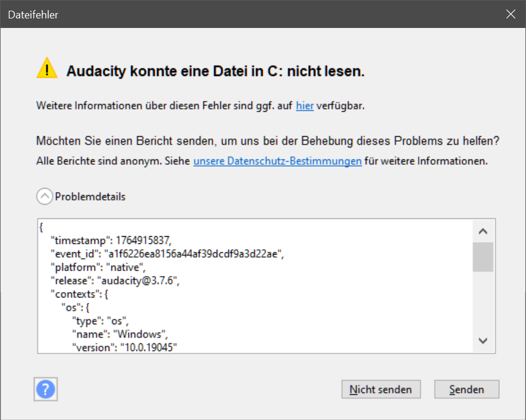Image resolution: width=526 pixels, height=420 pixels.
Task: Click the Problemdetails label text
Action: tap(90, 196)
